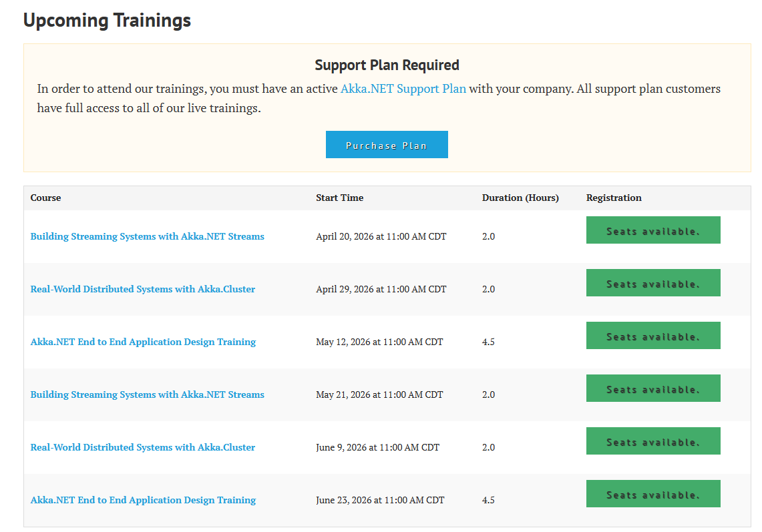Screen dimensions: 762x532
Task: Click the 2.0 duration in June 9 row
Action: (488, 447)
